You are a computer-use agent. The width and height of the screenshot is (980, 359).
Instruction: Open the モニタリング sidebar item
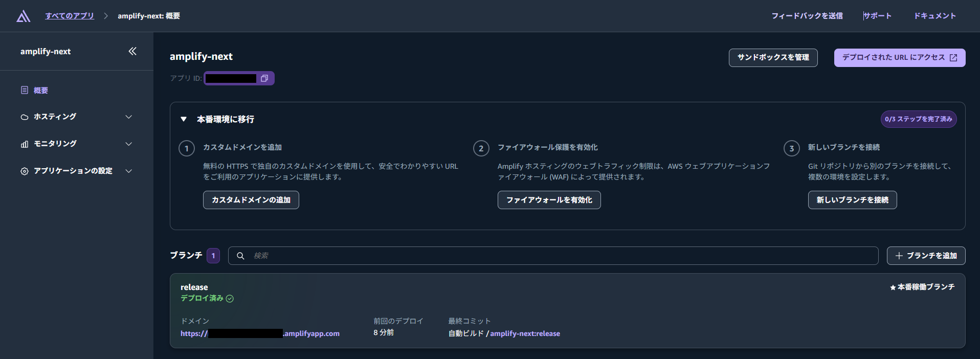pos(55,144)
